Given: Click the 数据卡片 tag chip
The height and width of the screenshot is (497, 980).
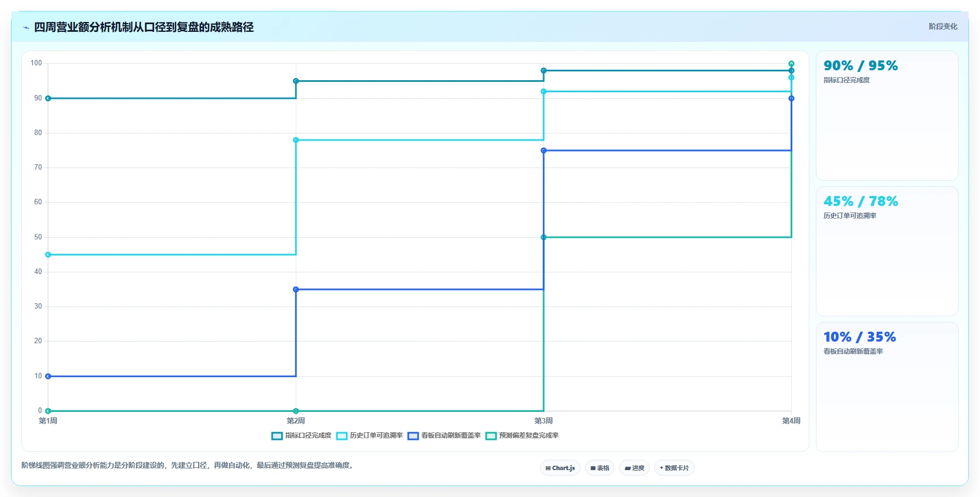Looking at the screenshot, I should click(x=674, y=468).
